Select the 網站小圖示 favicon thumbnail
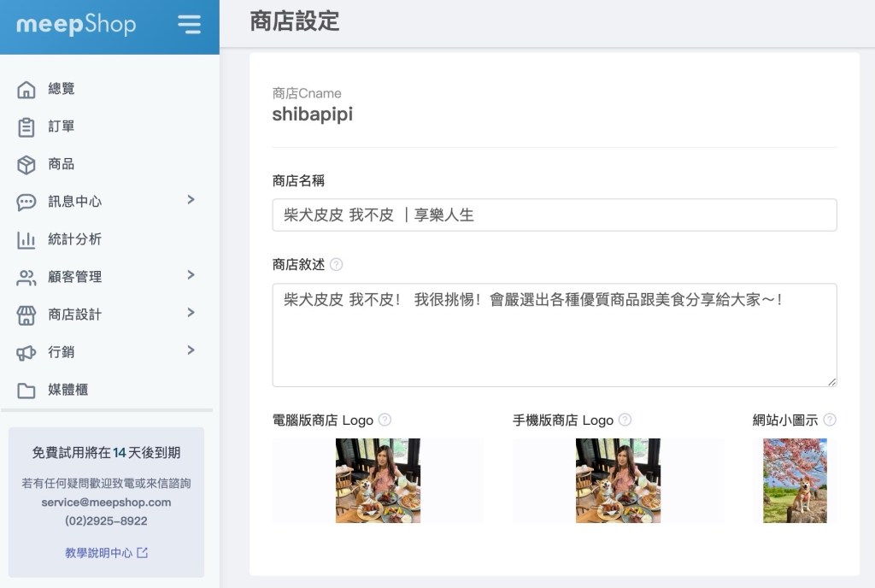The image size is (875, 588). click(x=795, y=480)
